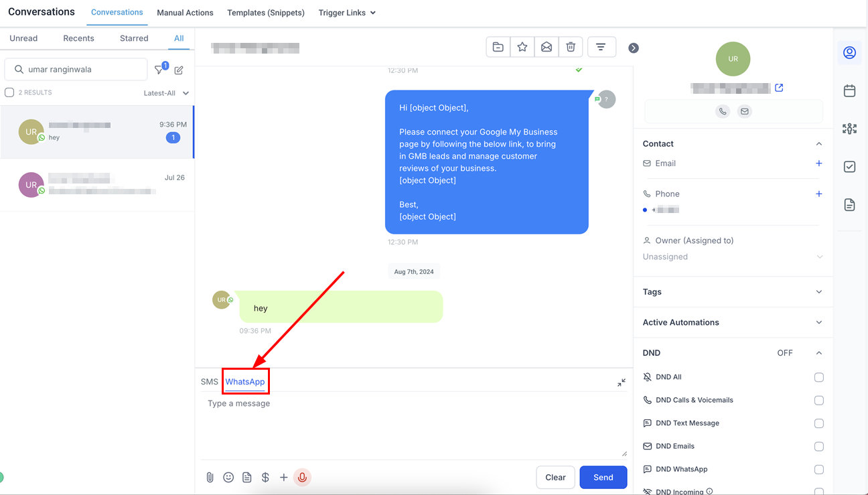868x495 pixels.
Task: Open the Jul 26 conversation
Action: [x=96, y=185]
